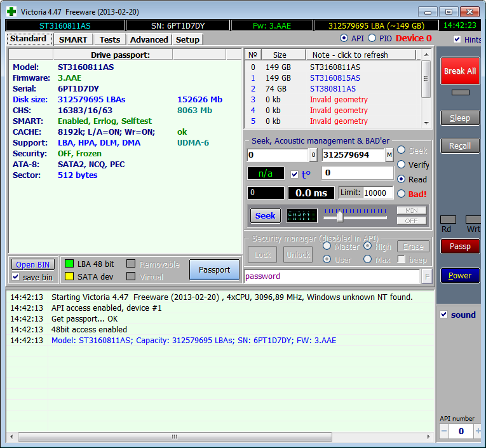The height and width of the screenshot is (448, 486).
Task: Click the blue Power button
Action: (460, 275)
